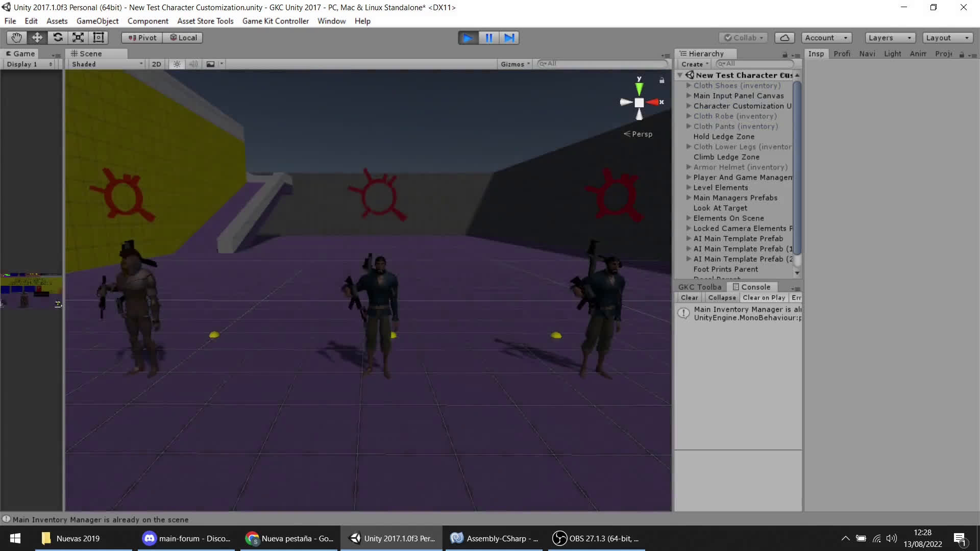
Task: Click the Step frame button
Action: pyautogui.click(x=509, y=38)
